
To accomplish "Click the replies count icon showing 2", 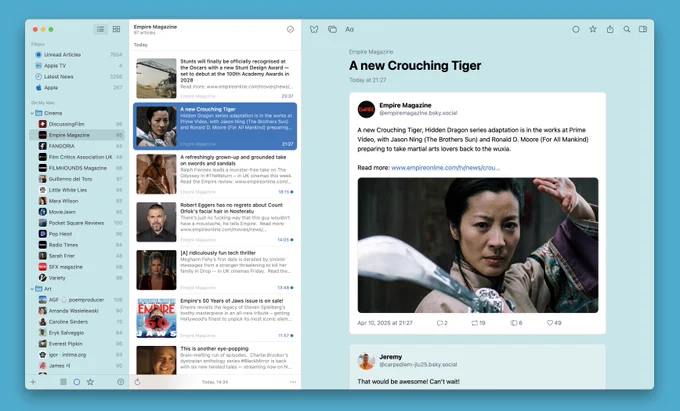I will [442, 323].
